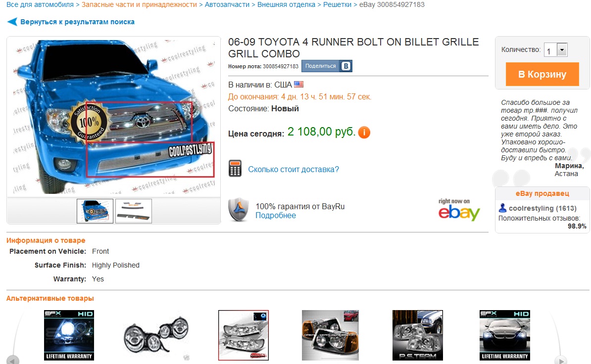
Task: Click the USA flag icon
Action: click(298, 84)
